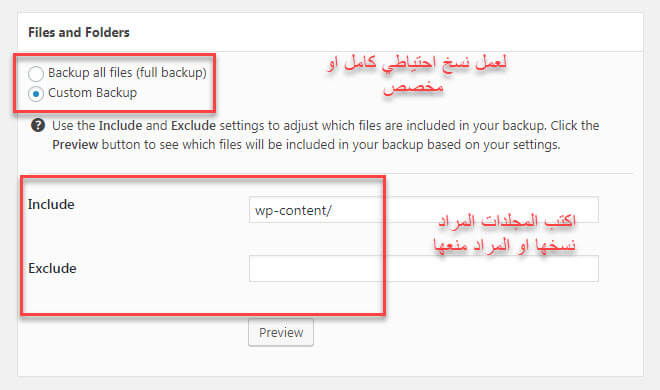The image size is (660, 390).
Task: Click the Include field label
Action: tap(51, 204)
